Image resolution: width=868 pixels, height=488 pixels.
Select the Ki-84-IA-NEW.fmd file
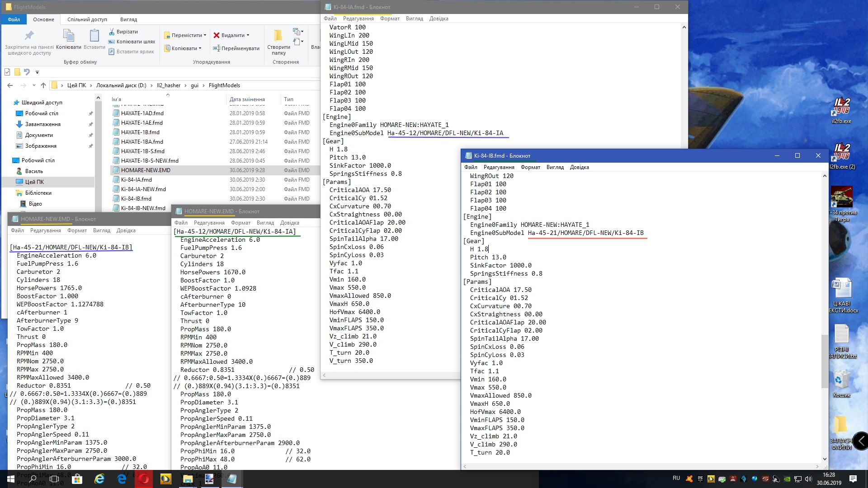143,189
